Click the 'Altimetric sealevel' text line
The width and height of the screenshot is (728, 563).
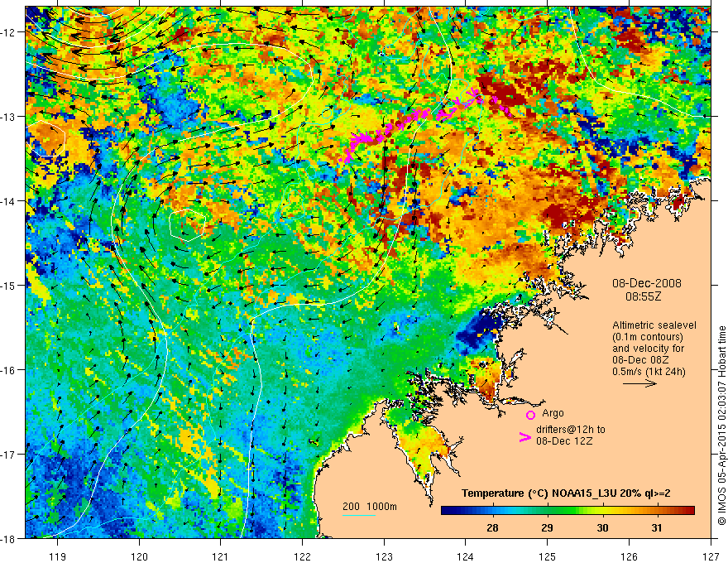[654, 325]
